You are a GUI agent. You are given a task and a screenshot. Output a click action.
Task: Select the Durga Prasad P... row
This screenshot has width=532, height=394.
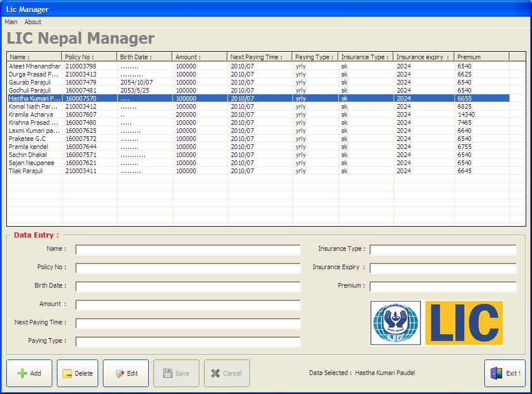[259, 74]
